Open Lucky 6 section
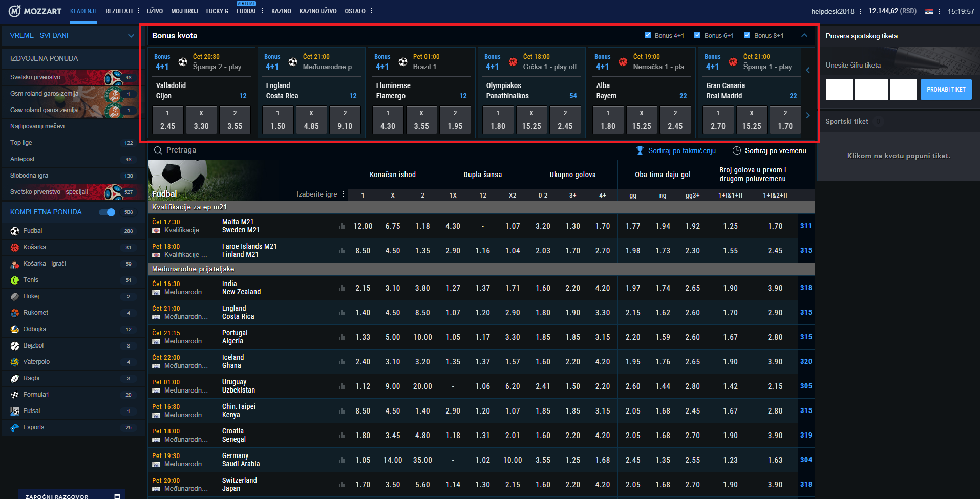Screen dimensions: 980x499 (217, 11)
